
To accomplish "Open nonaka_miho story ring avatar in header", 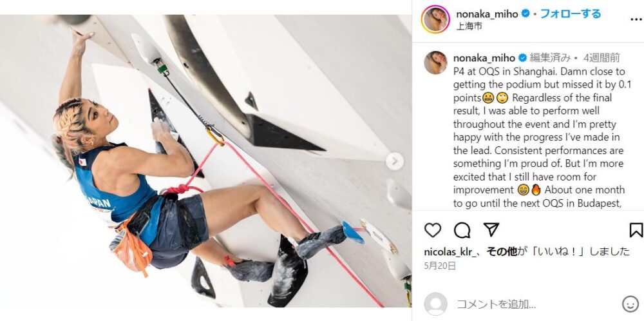I will [x=435, y=19].
